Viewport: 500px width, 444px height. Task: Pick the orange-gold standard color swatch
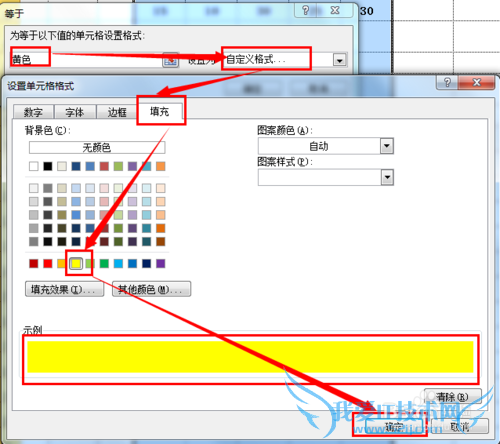click(x=61, y=264)
